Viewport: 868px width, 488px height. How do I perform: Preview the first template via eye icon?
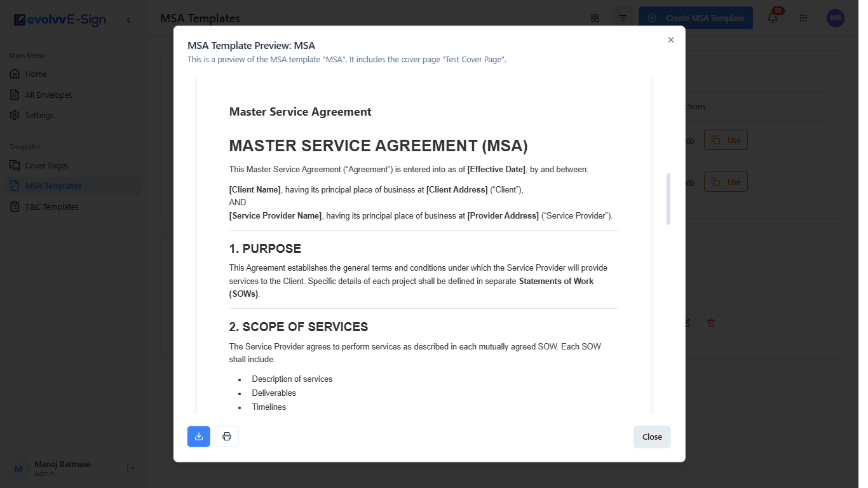point(690,141)
